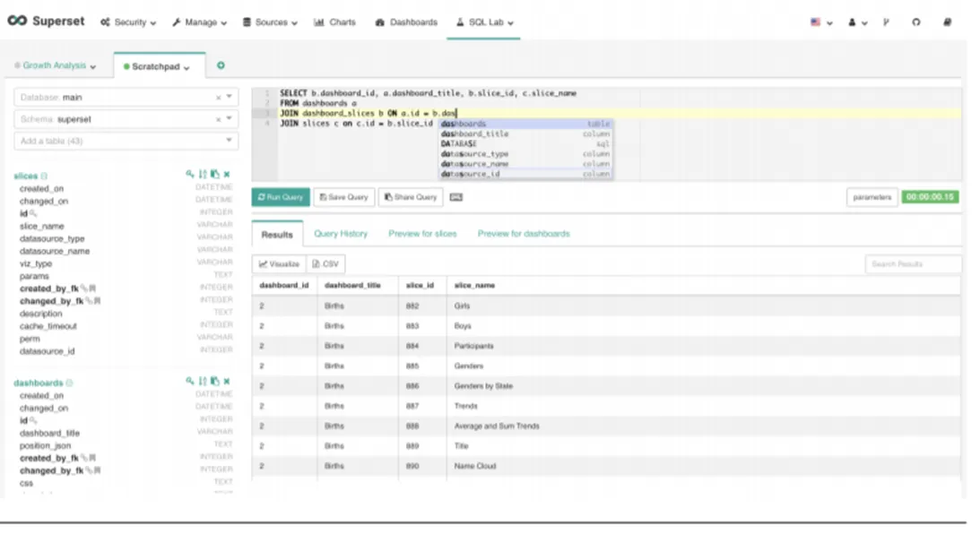Open the Query History tab

(x=341, y=234)
